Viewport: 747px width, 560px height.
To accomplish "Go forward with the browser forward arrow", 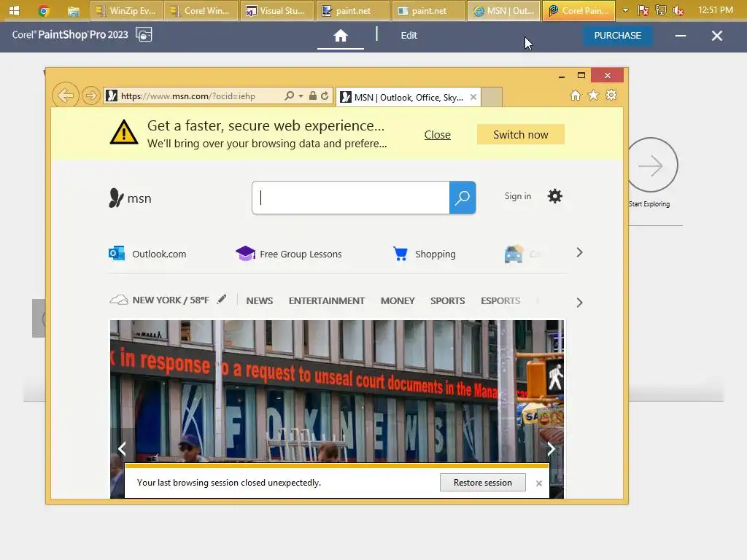I will (90, 96).
